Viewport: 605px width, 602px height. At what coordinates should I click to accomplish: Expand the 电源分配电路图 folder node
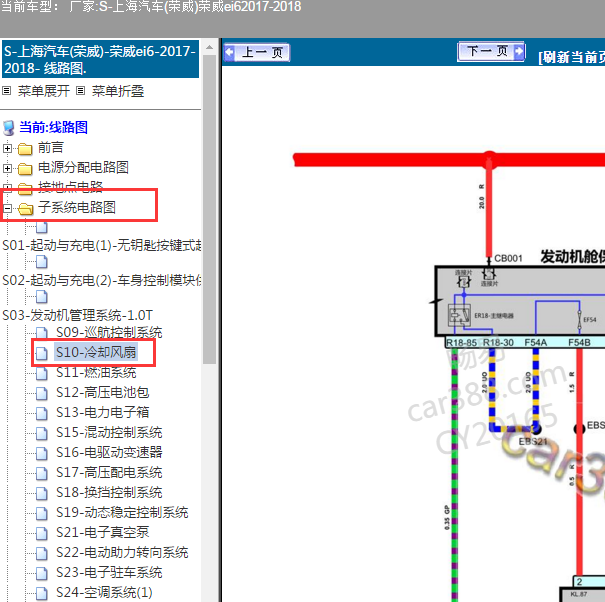click(7, 168)
